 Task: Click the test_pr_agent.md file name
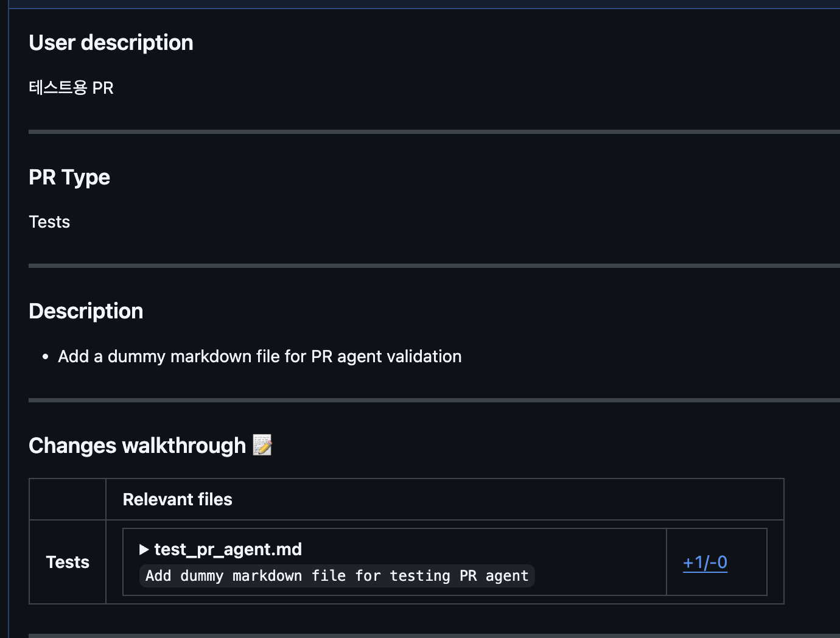coord(228,549)
